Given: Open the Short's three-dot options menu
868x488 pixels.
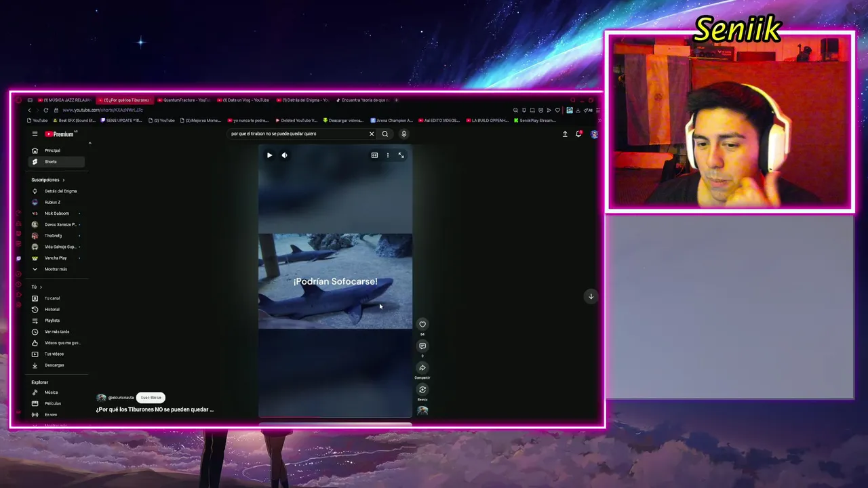Looking at the screenshot, I should (x=388, y=155).
